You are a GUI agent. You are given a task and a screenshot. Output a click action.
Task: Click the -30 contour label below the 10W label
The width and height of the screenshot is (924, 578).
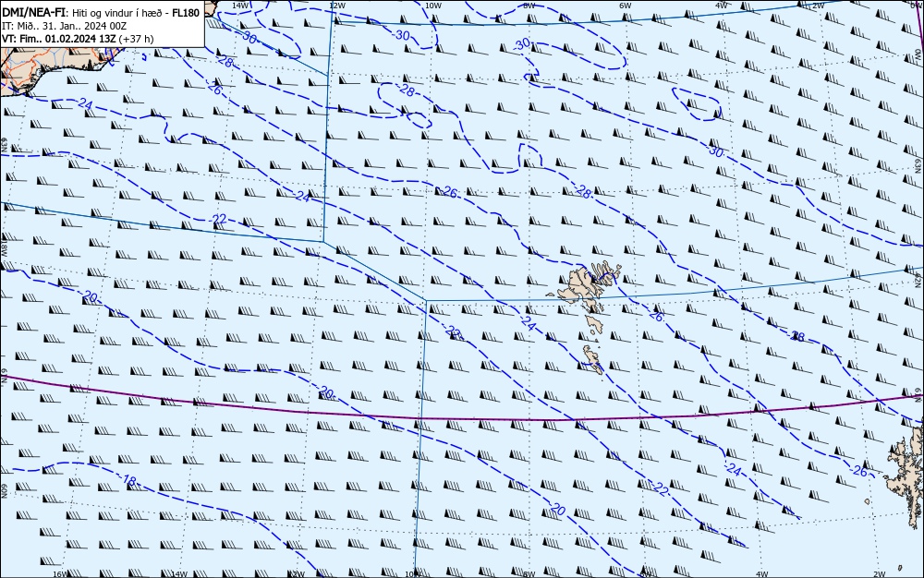pos(402,35)
